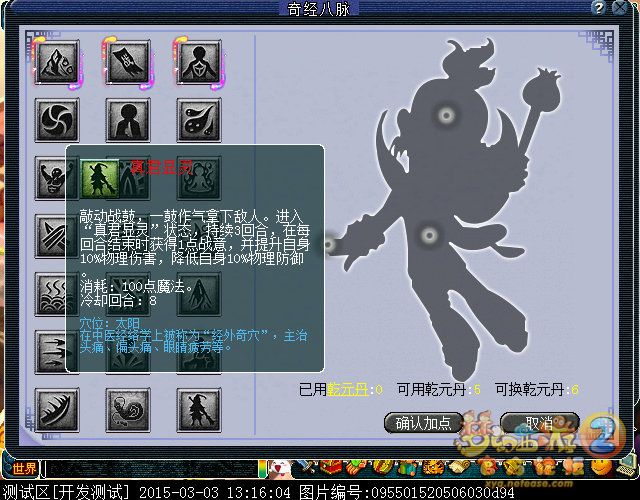This screenshot has width=640, height=500.
Task: Switch chat channel via 世界 button
Action: pyautogui.click(x=23, y=469)
